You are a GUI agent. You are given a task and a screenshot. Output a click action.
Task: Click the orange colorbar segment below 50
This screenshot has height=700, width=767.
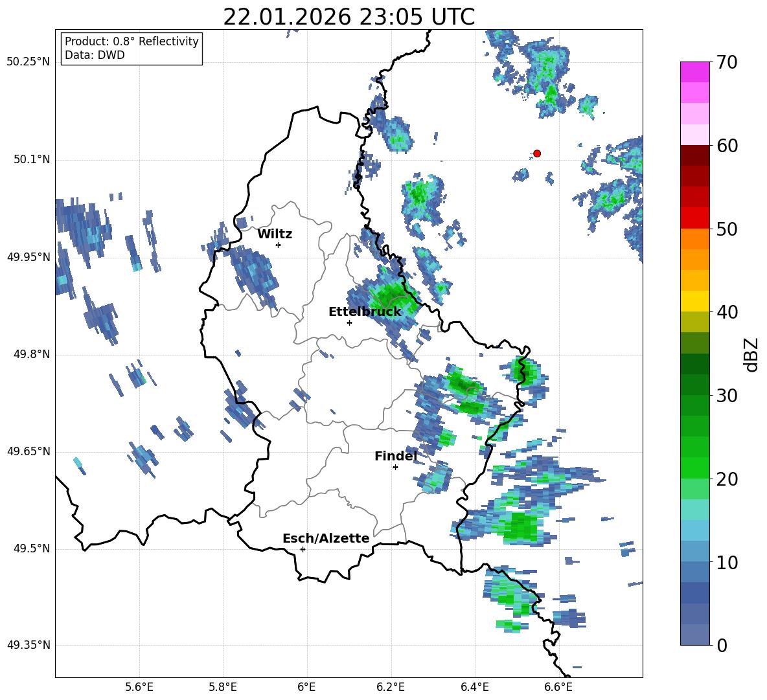[x=694, y=239]
